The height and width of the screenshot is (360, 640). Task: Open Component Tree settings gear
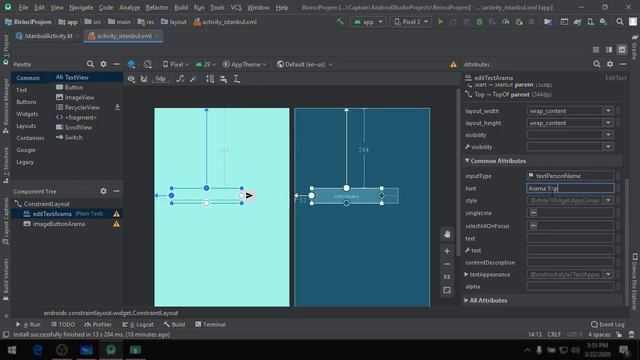[x=103, y=191]
